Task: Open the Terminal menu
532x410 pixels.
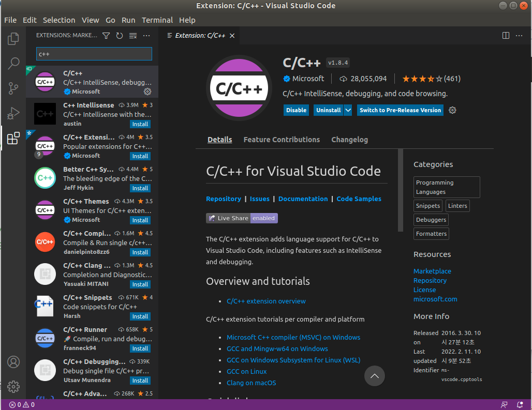Action: (157, 20)
